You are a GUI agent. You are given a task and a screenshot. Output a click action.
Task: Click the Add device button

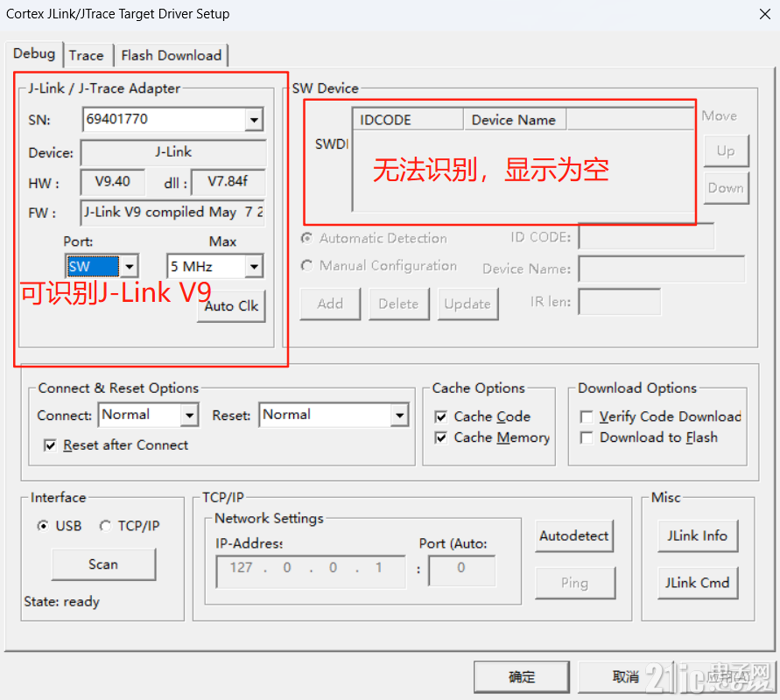click(330, 304)
